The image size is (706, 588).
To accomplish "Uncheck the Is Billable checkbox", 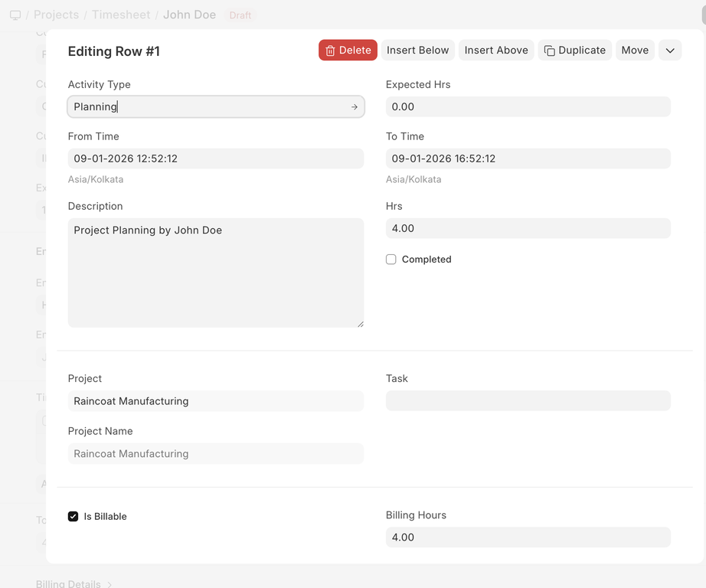I will pyautogui.click(x=74, y=517).
